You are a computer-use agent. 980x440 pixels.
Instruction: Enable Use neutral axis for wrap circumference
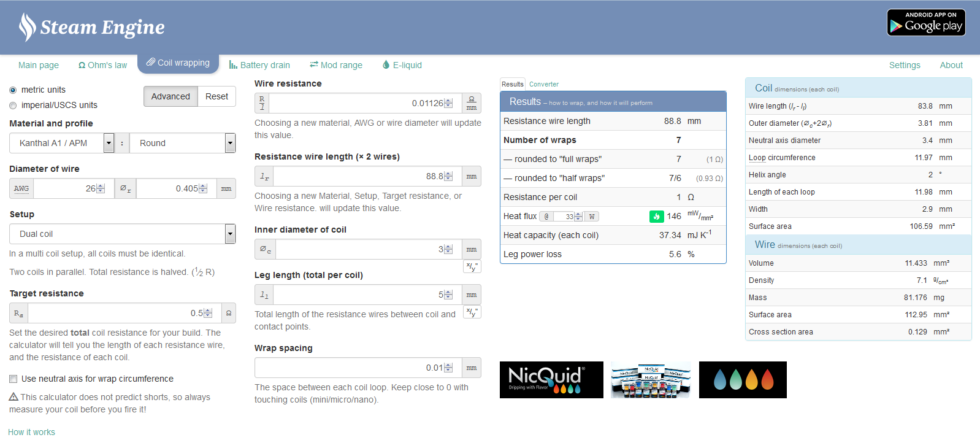13,379
